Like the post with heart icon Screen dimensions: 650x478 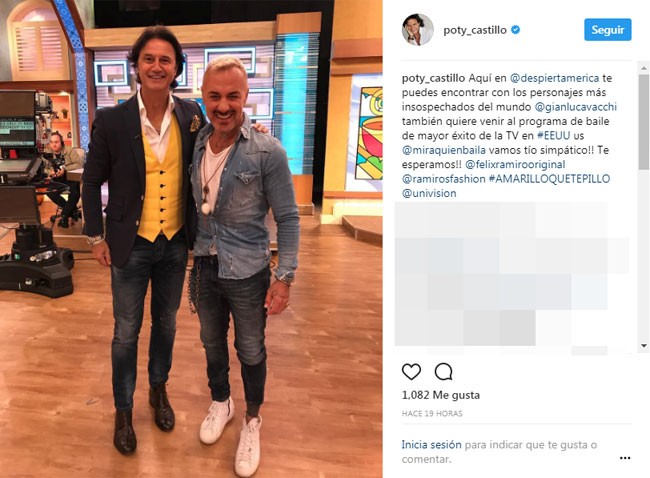[x=411, y=371]
